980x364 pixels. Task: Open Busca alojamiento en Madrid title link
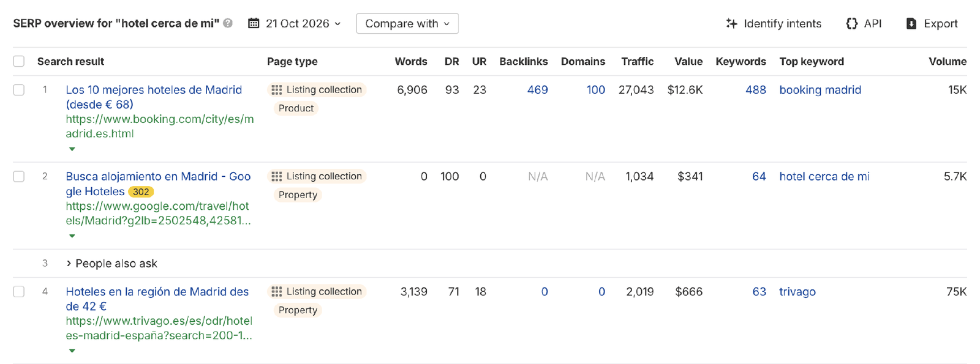point(158,184)
